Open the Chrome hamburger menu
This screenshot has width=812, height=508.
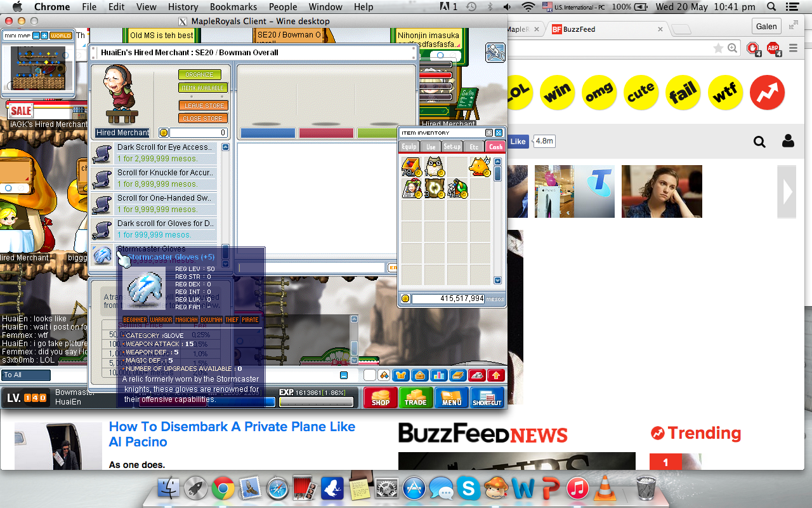(793, 48)
